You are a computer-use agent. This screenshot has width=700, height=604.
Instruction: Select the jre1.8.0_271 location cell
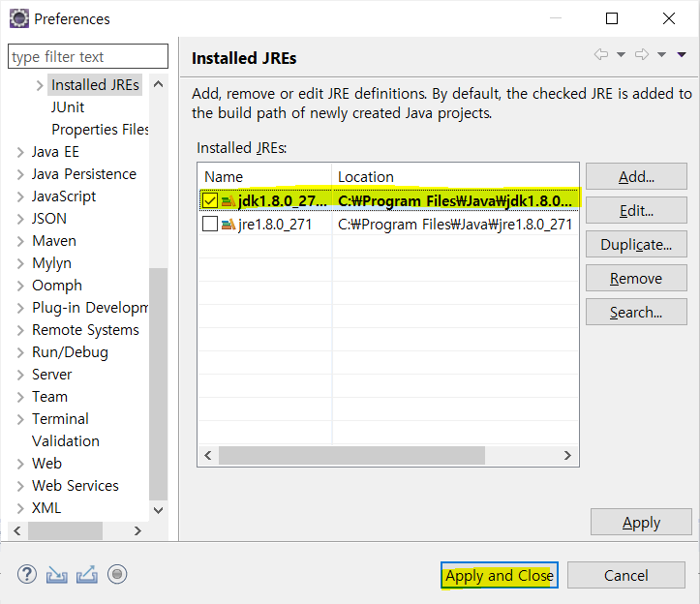tap(455, 225)
